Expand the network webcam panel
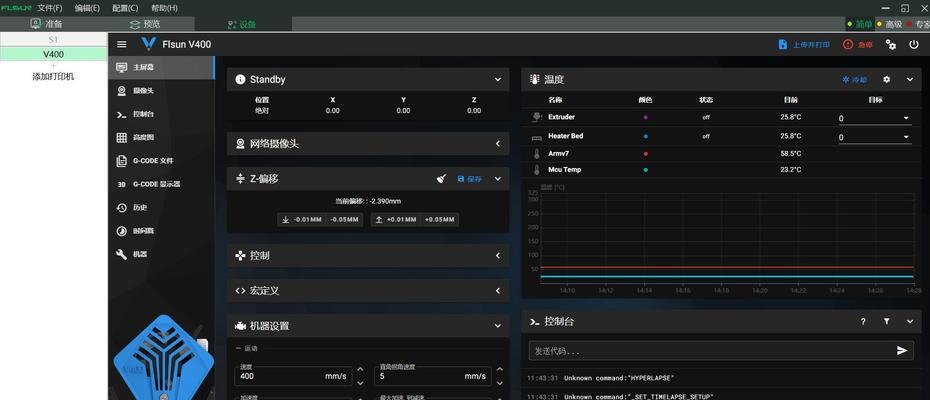The height and width of the screenshot is (400, 930). coord(498,144)
